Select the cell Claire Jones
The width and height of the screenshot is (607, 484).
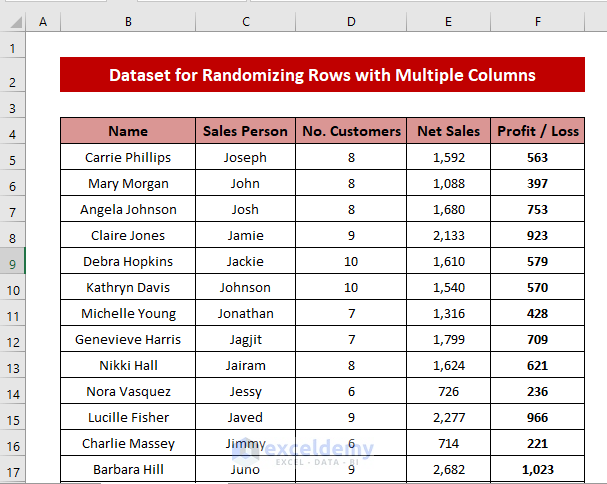tap(128, 235)
